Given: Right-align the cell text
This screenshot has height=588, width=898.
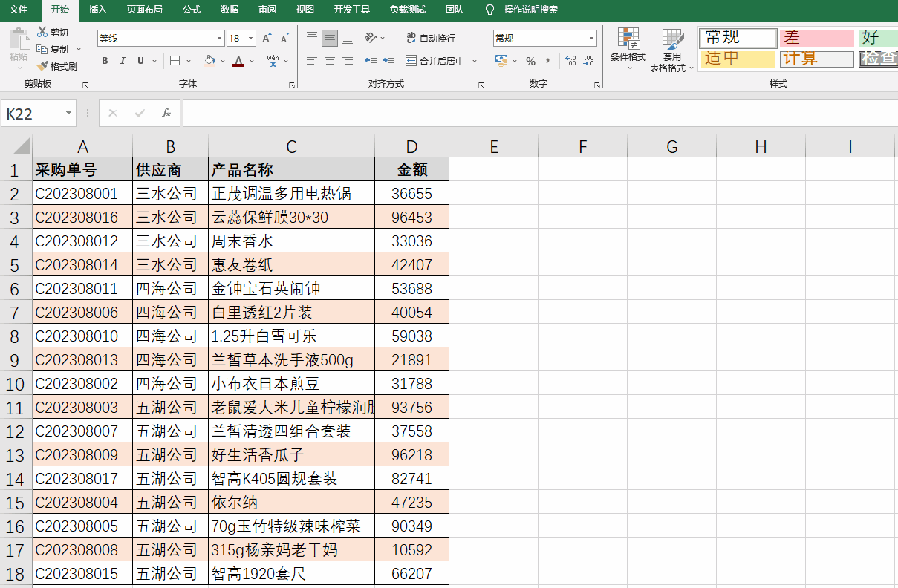Looking at the screenshot, I should (x=347, y=61).
